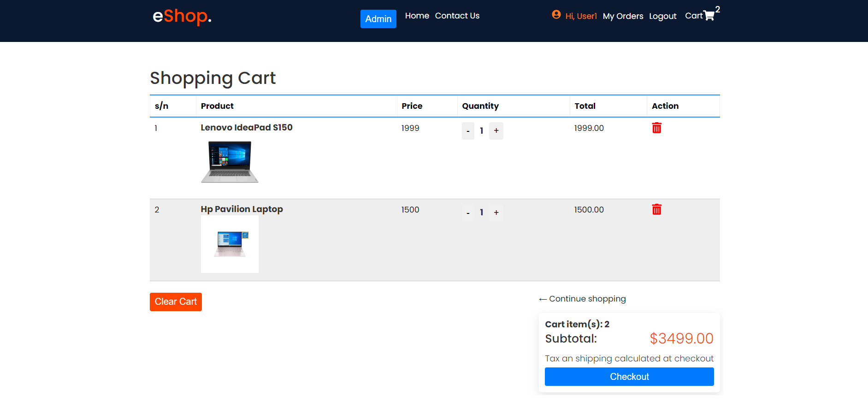Follow the Continue shopping link
The image size is (868, 402).
click(582, 299)
